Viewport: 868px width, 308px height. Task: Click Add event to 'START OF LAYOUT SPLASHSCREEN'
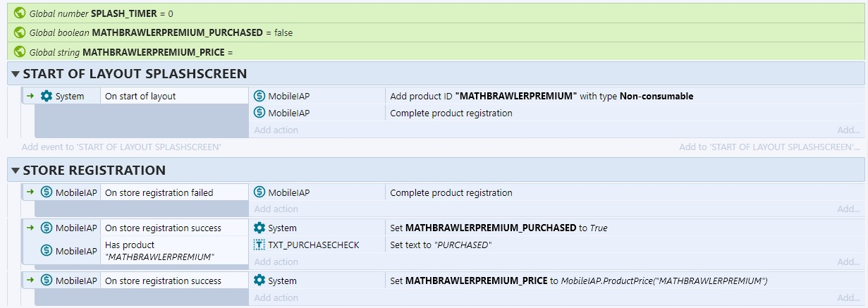(x=121, y=147)
